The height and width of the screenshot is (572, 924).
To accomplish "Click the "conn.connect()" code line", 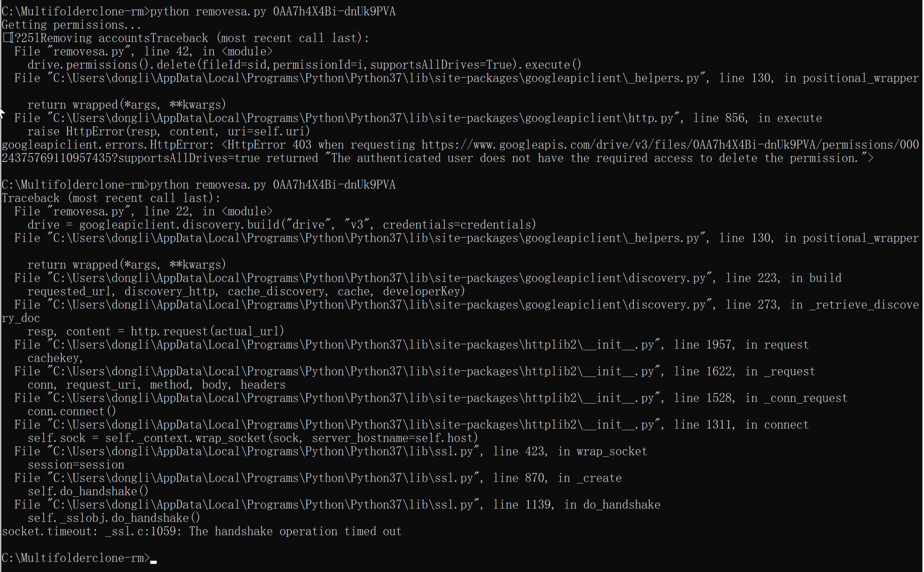I will [71, 412].
